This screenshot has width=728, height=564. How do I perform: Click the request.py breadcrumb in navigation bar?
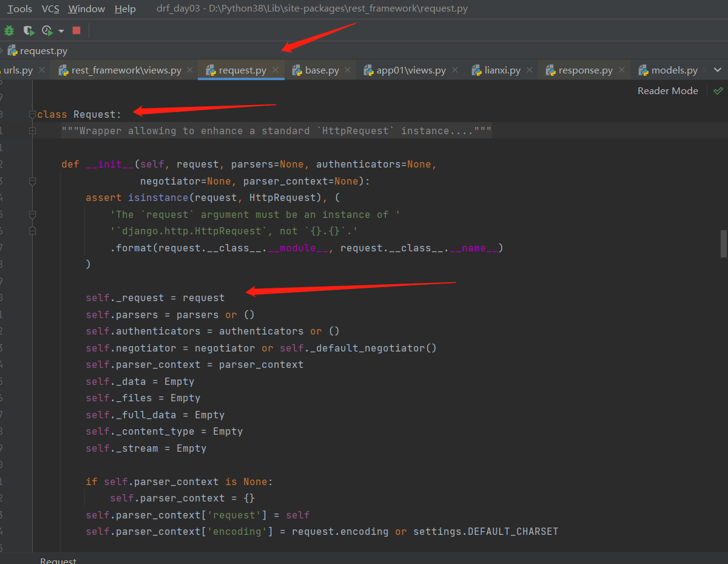tap(38, 51)
